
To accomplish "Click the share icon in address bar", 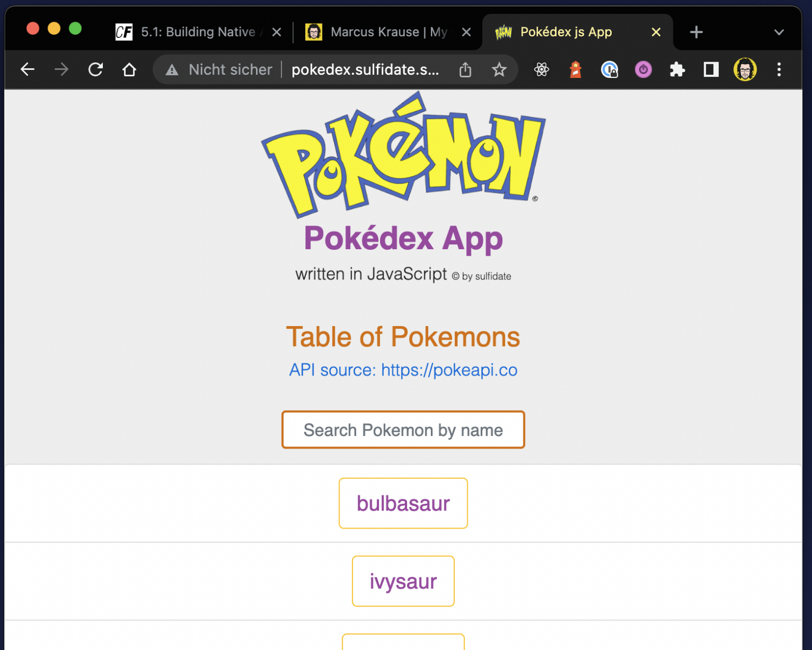I will click(465, 69).
